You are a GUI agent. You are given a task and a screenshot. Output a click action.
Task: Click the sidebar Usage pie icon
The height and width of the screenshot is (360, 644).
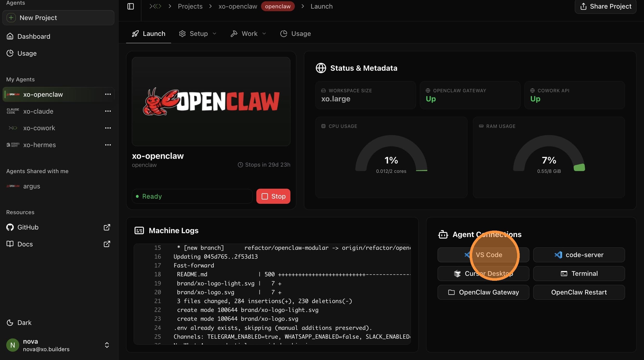pos(10,53)
